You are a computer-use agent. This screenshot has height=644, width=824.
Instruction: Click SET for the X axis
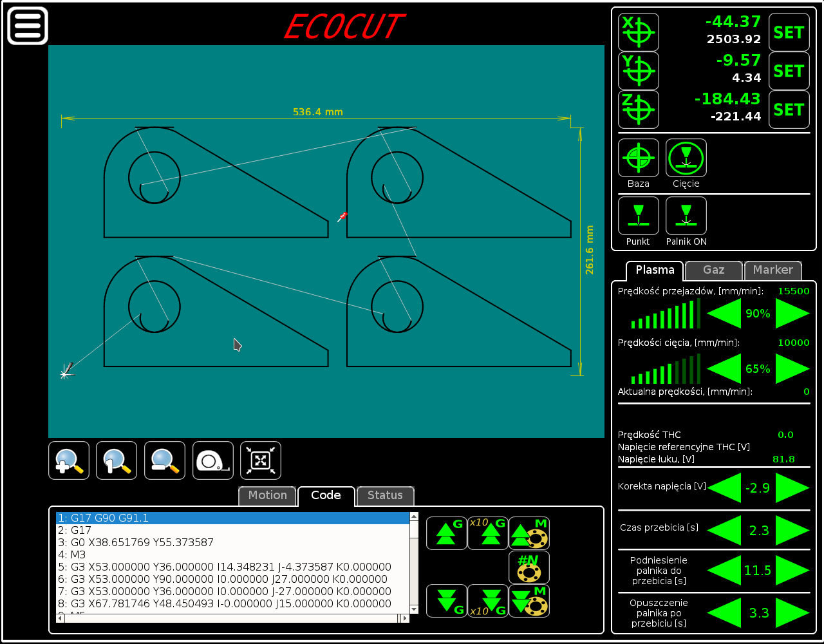[789, 32]
